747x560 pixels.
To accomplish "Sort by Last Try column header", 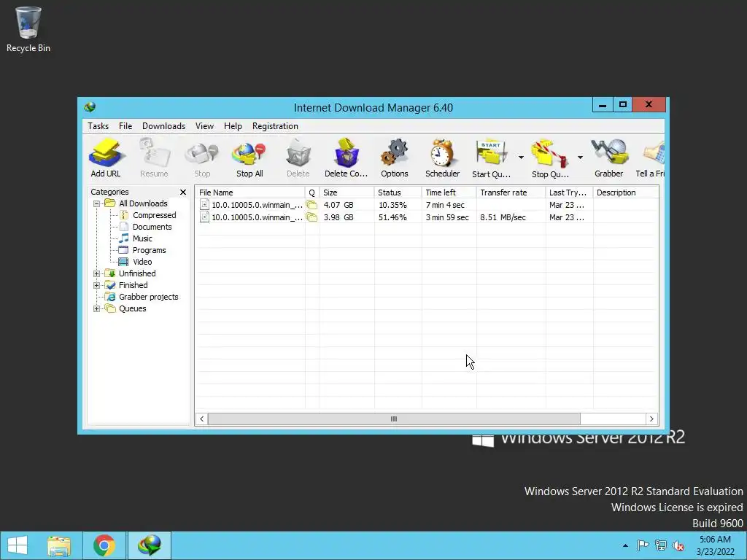I will (x=569, y=192).
